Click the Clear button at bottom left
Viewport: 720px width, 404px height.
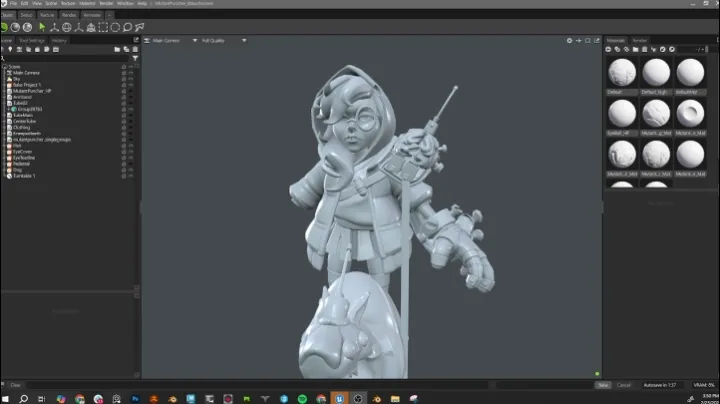click(15, 385)
